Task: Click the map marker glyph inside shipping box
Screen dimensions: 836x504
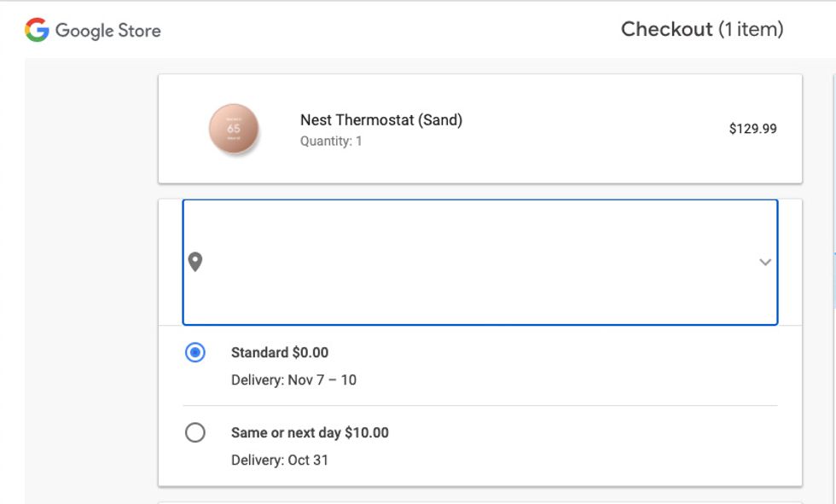Action: pyautogui.click(x=197, y=262)
